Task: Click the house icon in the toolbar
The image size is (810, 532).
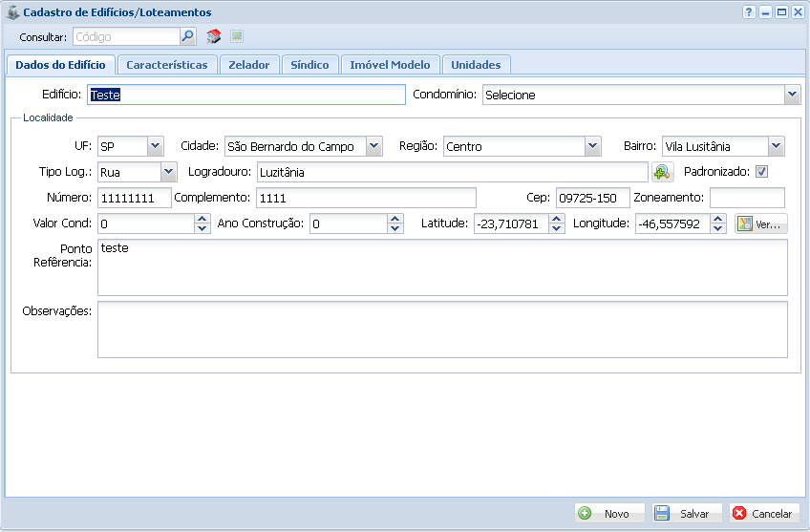Action: [214, 36]
